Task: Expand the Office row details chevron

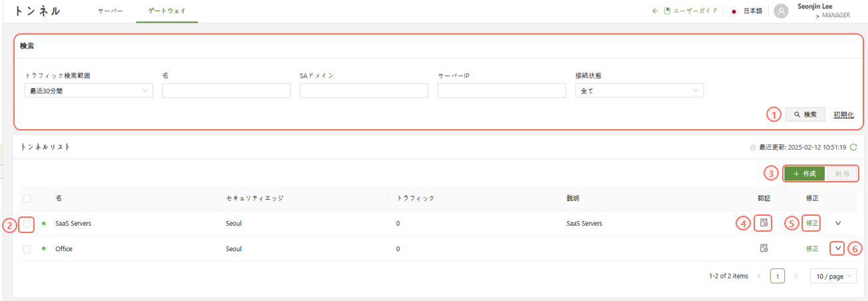Action: click(x=838, y=248)
